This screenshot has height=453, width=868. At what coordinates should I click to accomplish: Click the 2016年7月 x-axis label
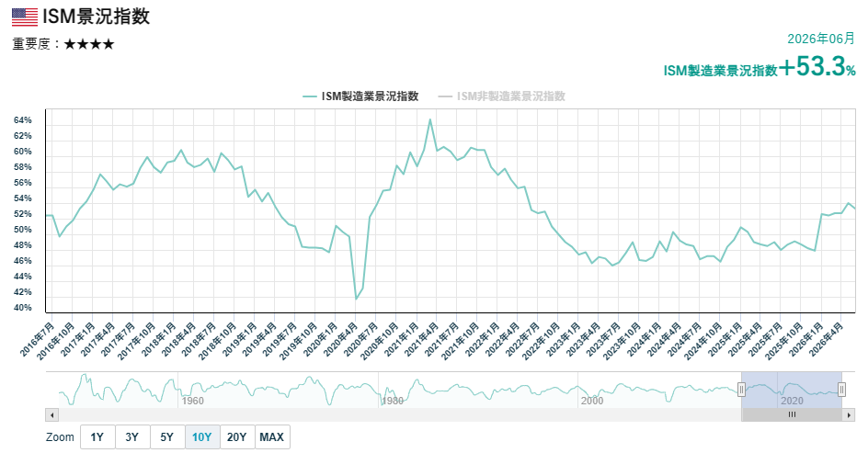pyautogui.click(x=38, y=338)
